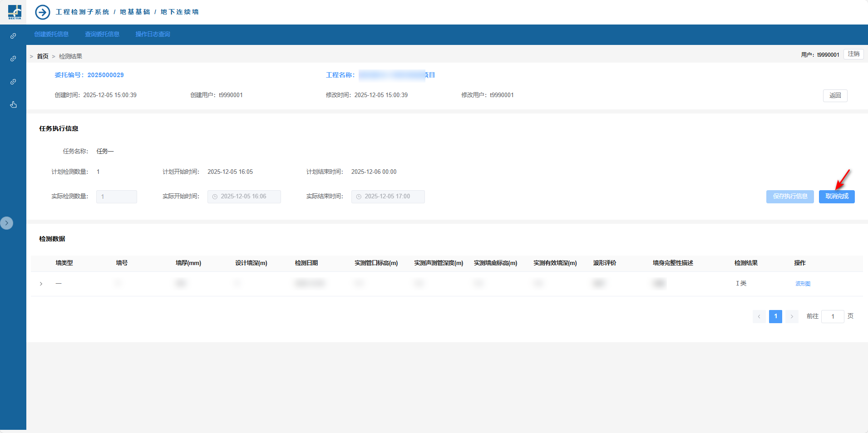This screenshot has width=868, height=433.
Task: Open the 查询委托信息 menu
Action: pos(102,34)
